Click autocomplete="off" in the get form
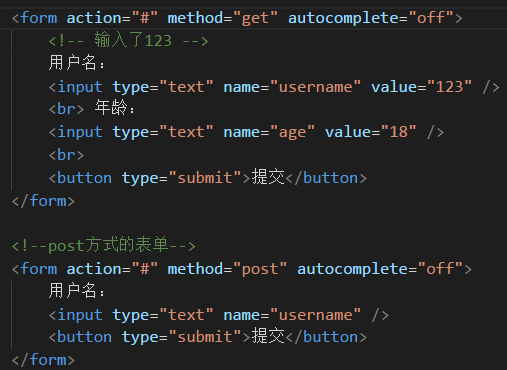Screen dimensions: 507x370 (x=371, y=18)
